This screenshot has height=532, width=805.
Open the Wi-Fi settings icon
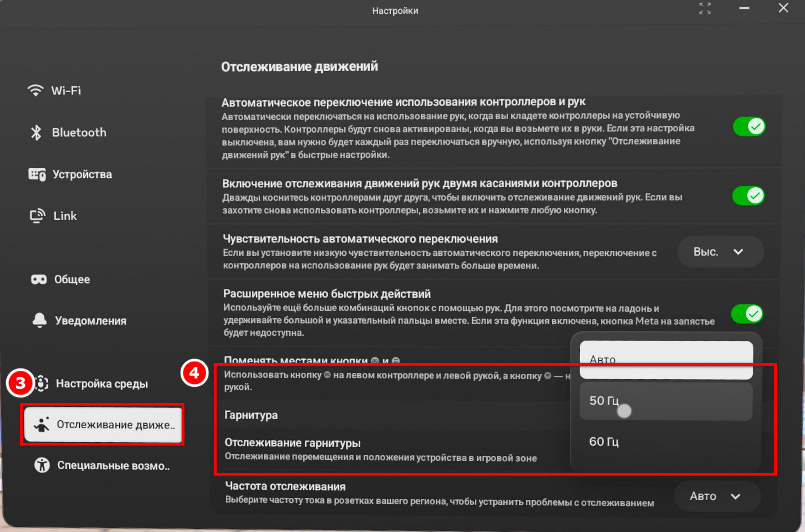coord(35,90)
